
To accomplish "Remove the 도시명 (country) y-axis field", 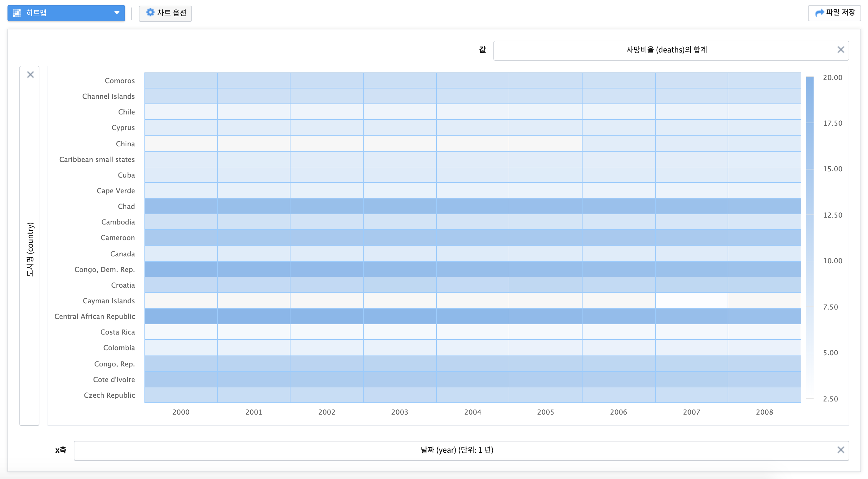I will coord(30,74).
